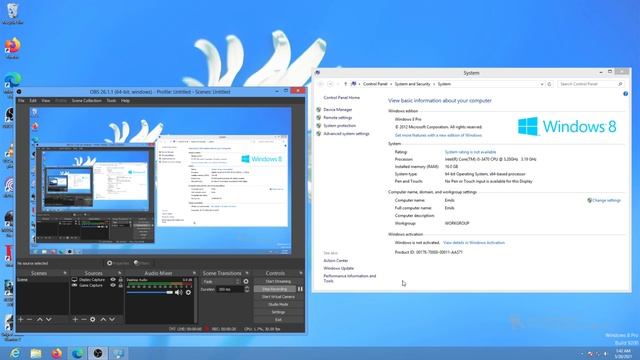Open OBS Edit menu
640x360 pixels.
pos(33,100)
